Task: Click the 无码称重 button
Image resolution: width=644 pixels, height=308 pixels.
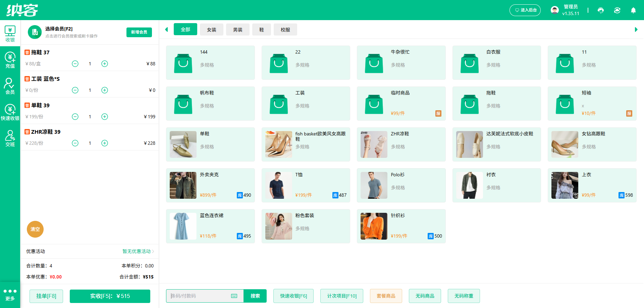Action: point(464,296)
